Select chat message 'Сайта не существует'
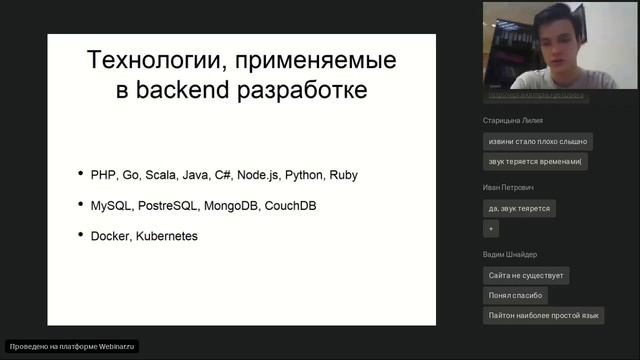This screenshot has height=360, width=640. click(526, 276)
